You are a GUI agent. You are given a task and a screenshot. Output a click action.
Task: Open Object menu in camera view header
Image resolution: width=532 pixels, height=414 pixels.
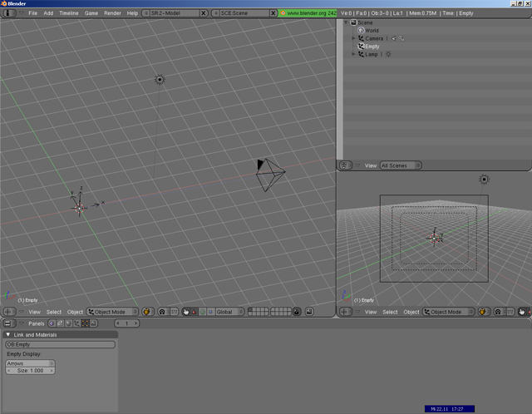tap(411, 312)
